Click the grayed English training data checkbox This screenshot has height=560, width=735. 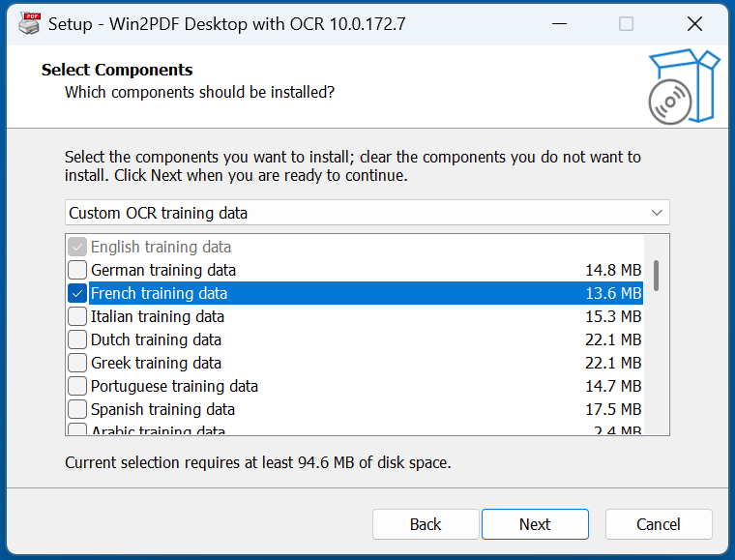pyautogui.click(x=77, y=247)
